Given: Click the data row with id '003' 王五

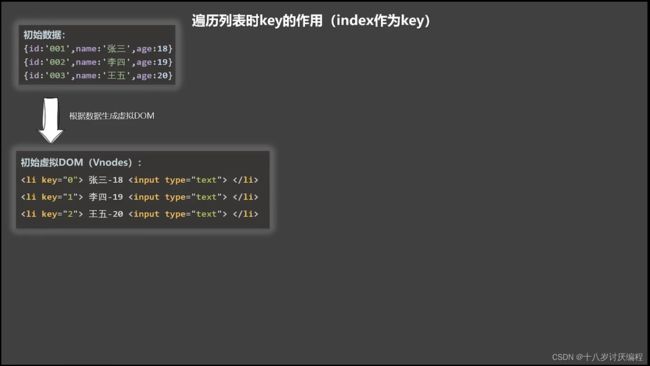Looking at the screenshot, I should point(98,75).
